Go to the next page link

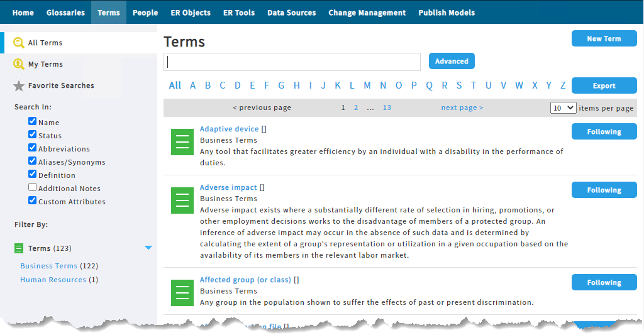pyautogui.click(x=462, y=107)
